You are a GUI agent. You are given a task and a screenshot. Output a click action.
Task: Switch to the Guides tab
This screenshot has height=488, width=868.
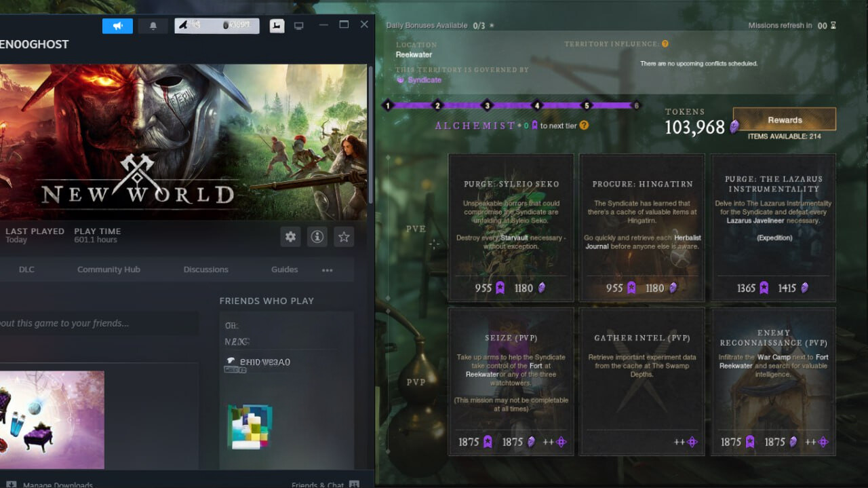pos(284,269)
